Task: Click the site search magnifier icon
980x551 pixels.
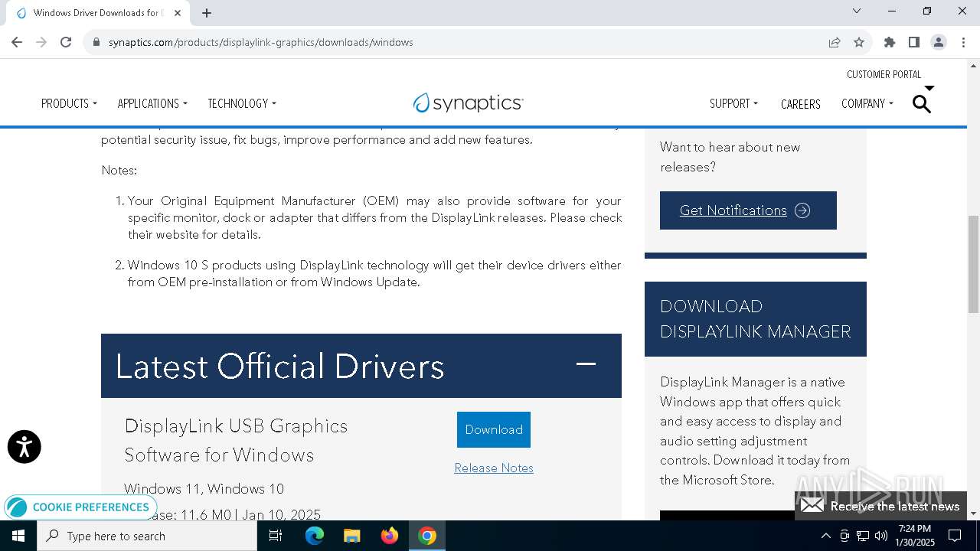Action: 922,103
